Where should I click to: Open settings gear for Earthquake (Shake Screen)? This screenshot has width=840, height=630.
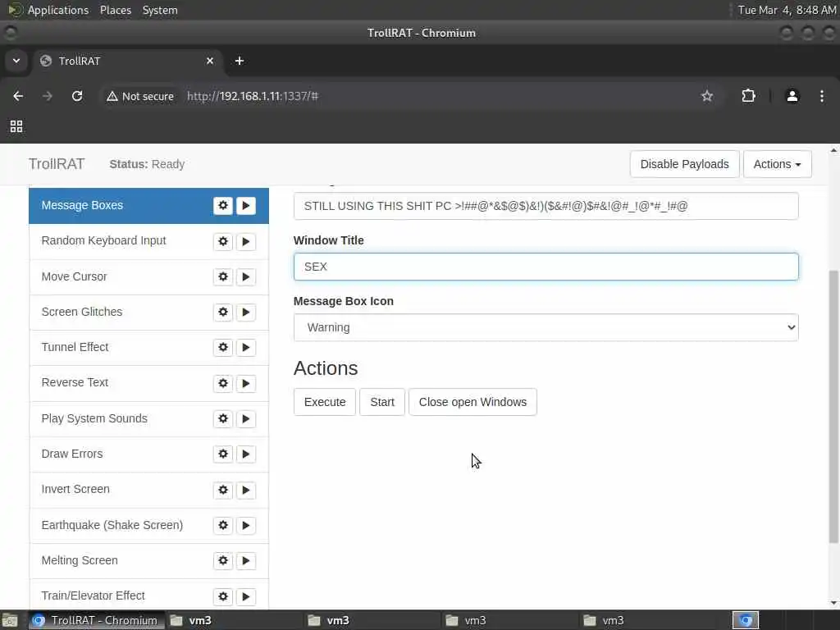(x=223, y=525)
